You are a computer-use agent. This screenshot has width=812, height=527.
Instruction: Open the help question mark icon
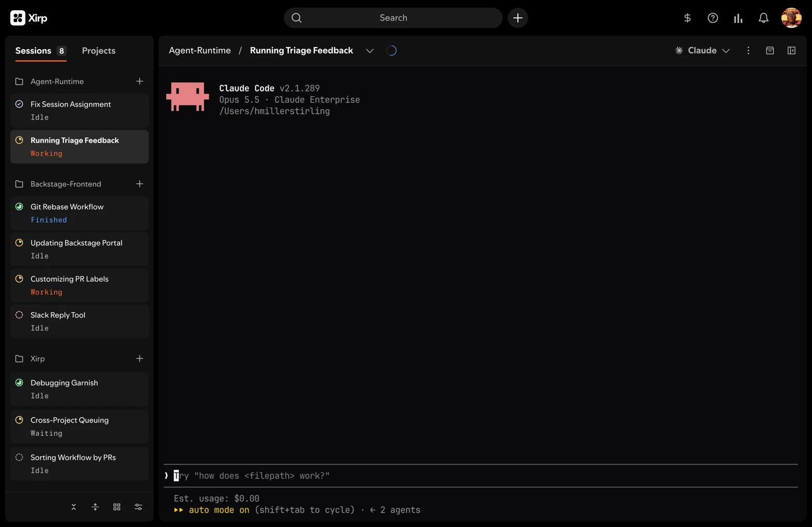click(x=713, y=18)
